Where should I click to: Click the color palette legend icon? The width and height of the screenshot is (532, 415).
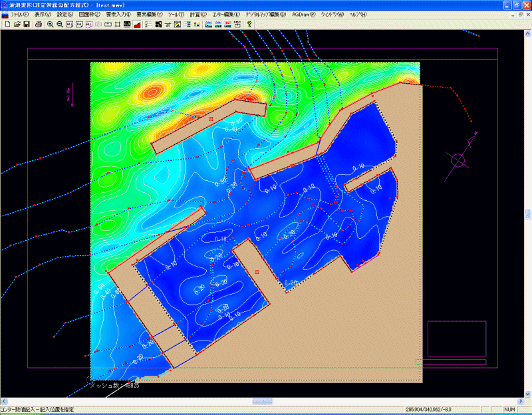coord(197,24)
